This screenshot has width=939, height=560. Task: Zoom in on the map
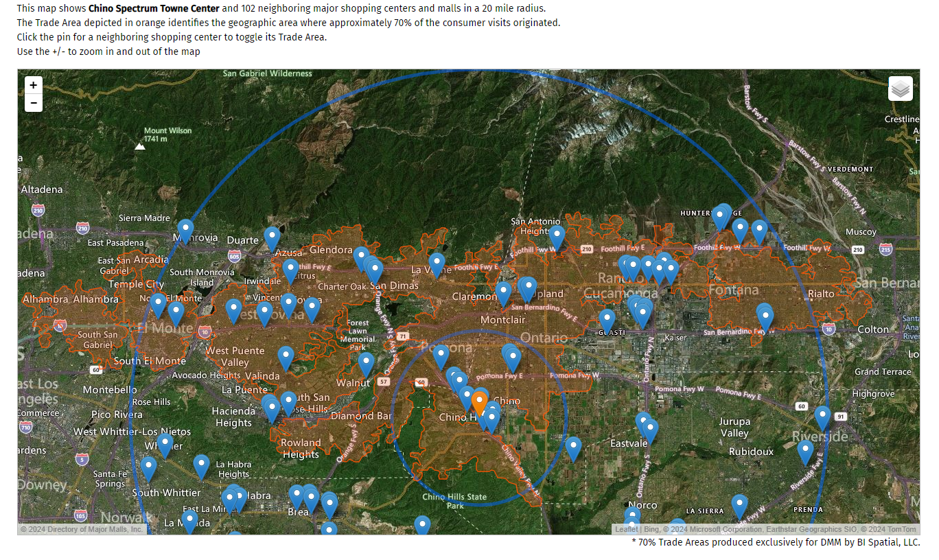click(33, 86)
